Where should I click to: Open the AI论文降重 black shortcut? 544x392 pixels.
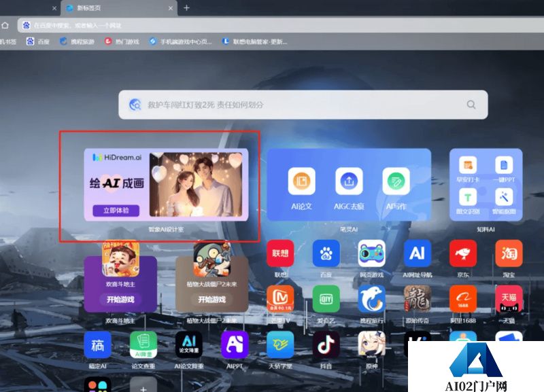[189, 344]
